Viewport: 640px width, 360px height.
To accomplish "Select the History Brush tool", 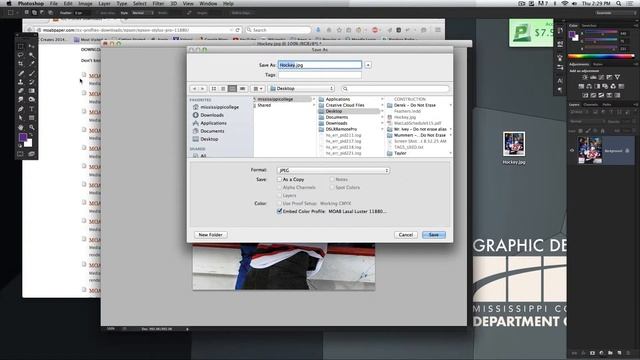I will (x=31, y=82).
